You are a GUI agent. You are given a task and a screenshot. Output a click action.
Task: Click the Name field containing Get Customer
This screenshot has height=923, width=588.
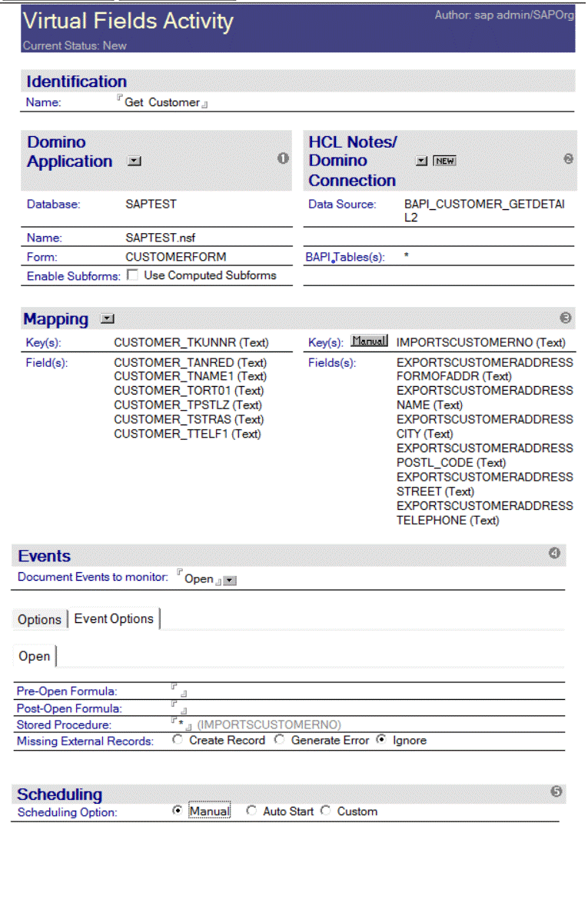point(162,102)
